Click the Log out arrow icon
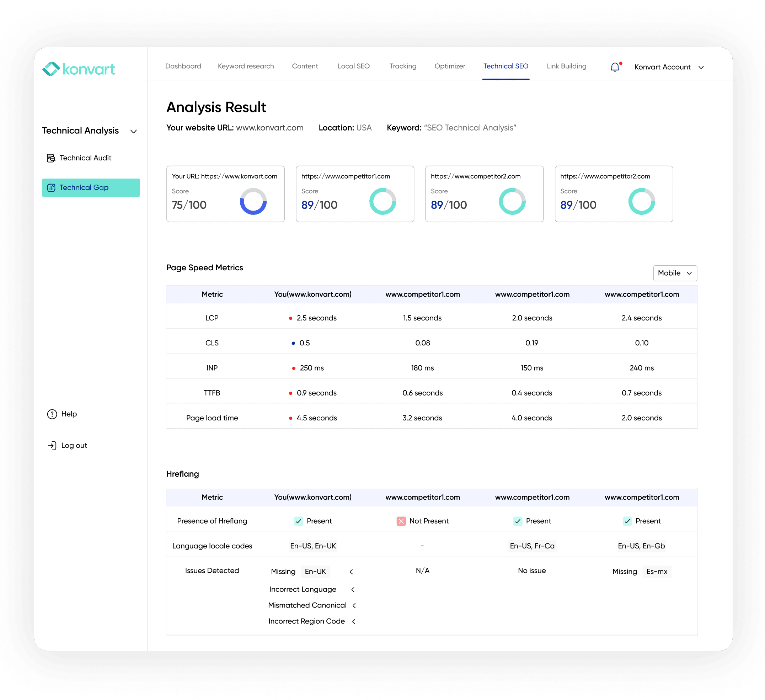The image size is (765, 700). tap(52, 446)
